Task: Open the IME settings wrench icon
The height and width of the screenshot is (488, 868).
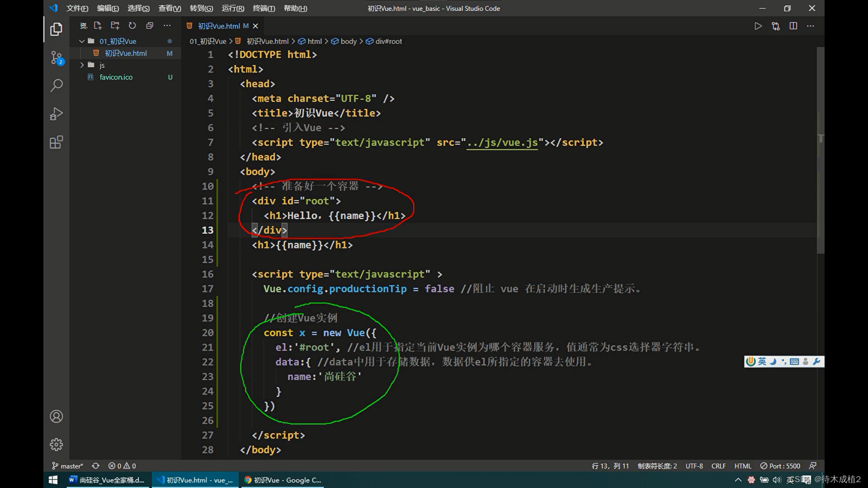Action: pos(816,361)
